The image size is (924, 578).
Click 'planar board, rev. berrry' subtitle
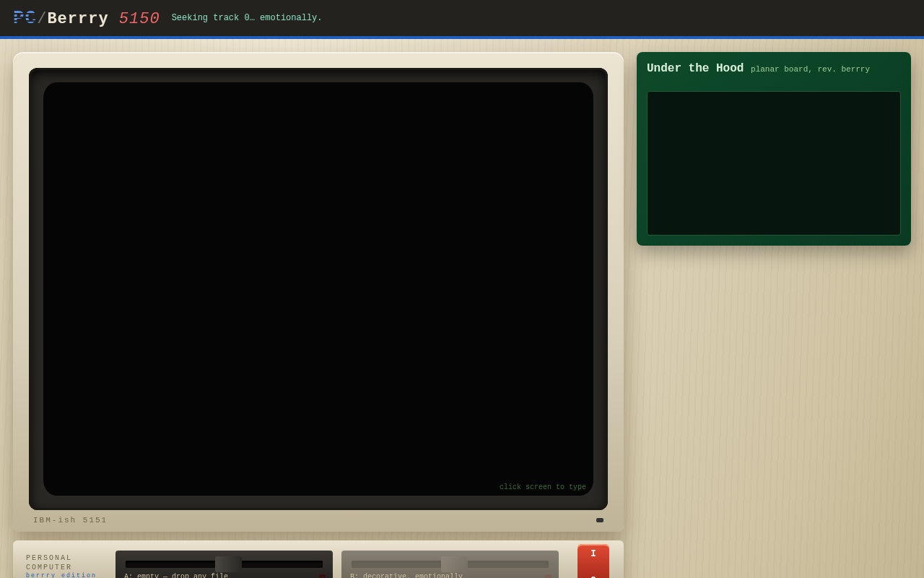point(810,69)
